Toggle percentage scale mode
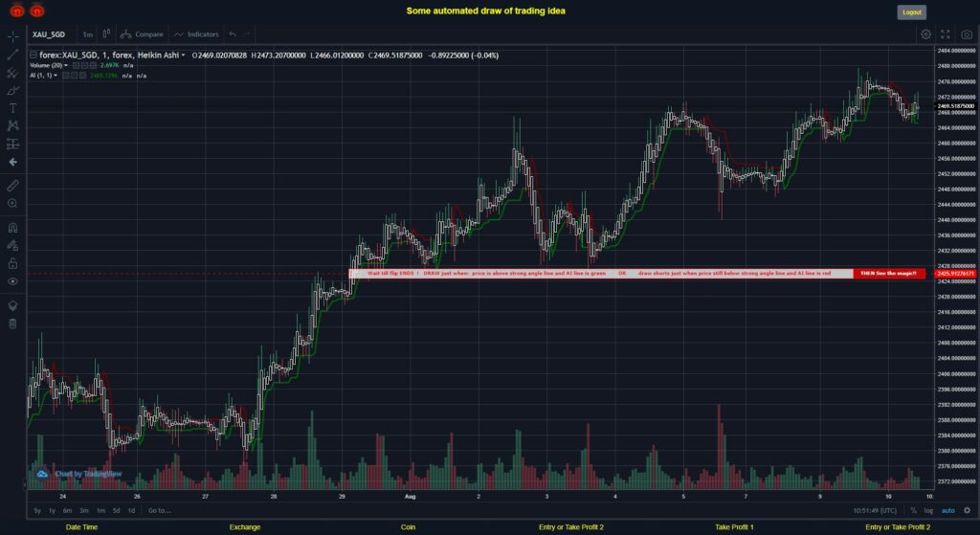Image resolution: width=980 pixels, height=535 pixels. point(914,511)
